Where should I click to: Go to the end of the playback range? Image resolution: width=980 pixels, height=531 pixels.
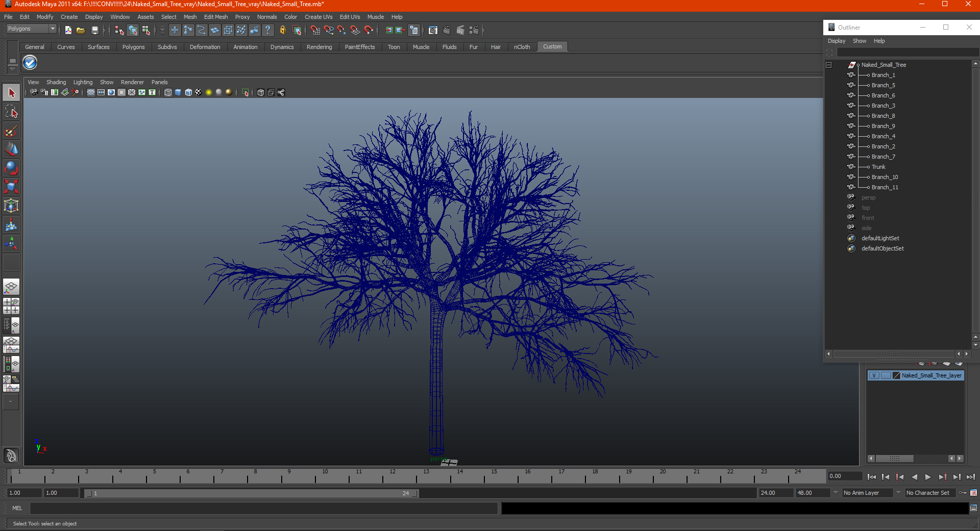971,477
